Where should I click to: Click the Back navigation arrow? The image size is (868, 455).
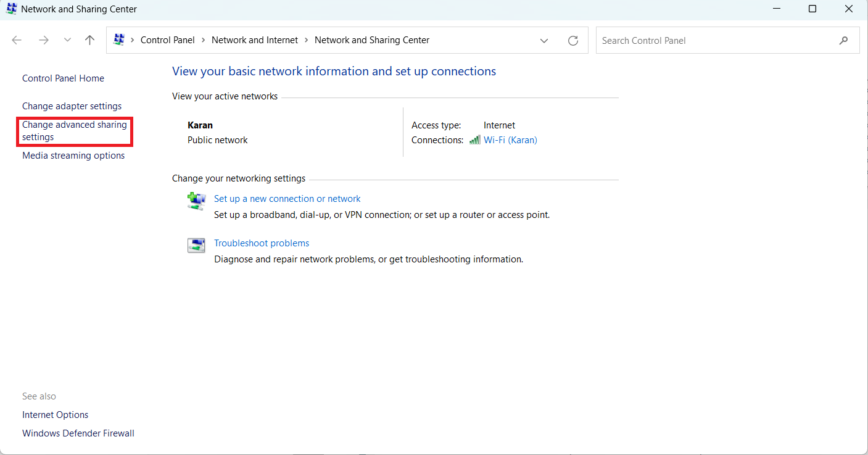(17, 40)
